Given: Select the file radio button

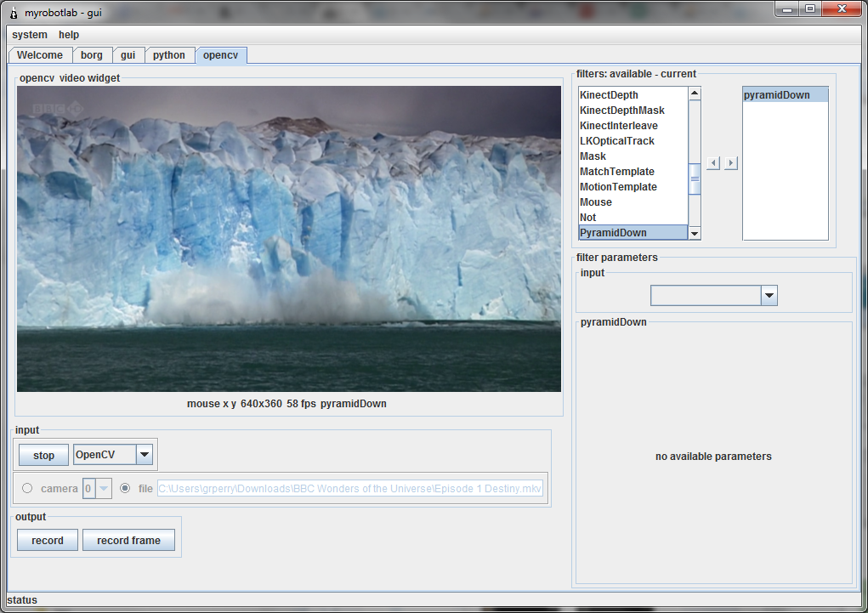Looking at the screenshot, I should pos(125,488).
